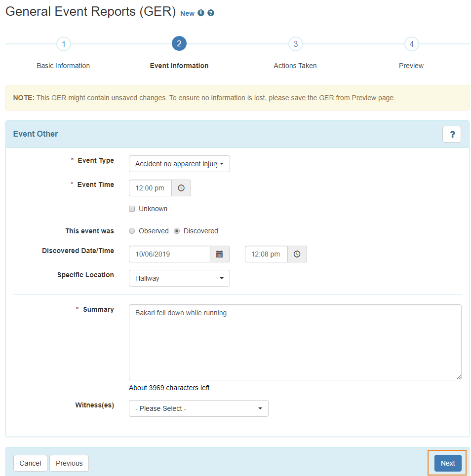The width and height of the screenshot is (471, 476).
Task: Expand the Event Type dropdown
Action: (179, 164)
